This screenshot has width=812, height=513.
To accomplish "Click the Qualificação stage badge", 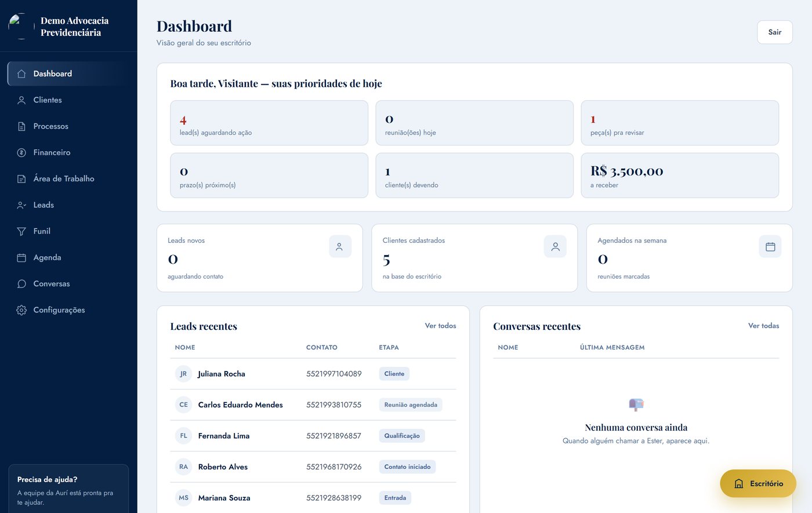I will point(402,436).
